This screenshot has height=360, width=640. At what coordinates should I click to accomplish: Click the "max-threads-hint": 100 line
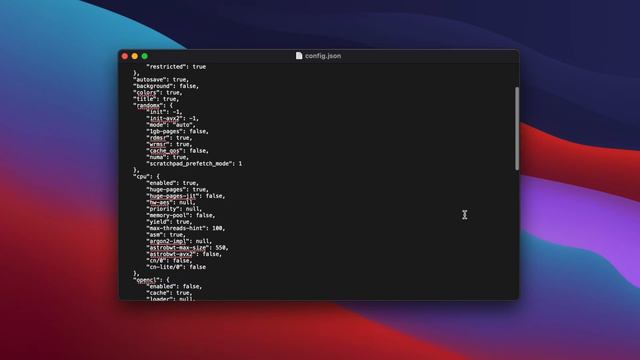(186, 228)
